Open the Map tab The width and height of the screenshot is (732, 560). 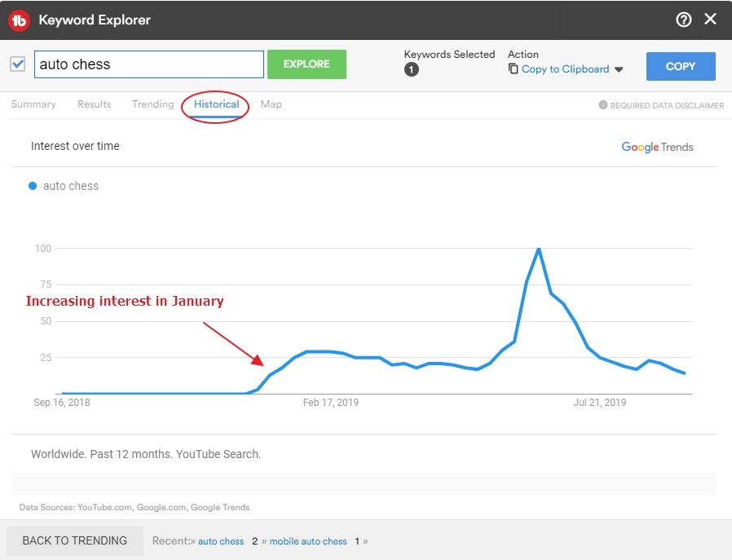coord(271,104)
